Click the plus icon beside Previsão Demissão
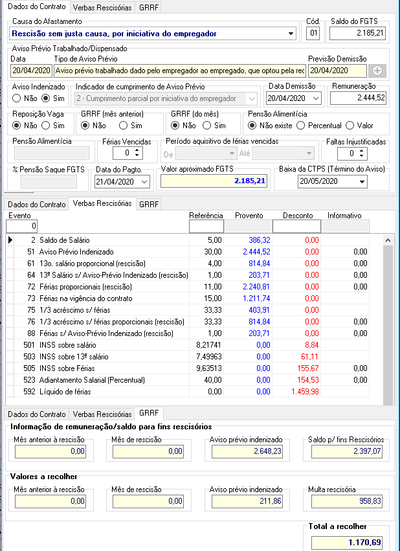Image resolution: width=400 pixels, height=551 pixels. coord(377,71)
